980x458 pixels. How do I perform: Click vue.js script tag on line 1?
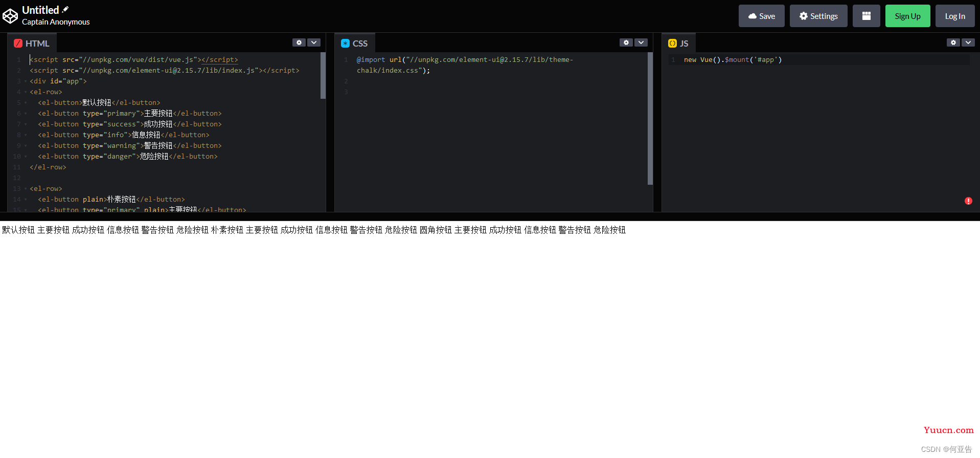[x=134, y=60]
